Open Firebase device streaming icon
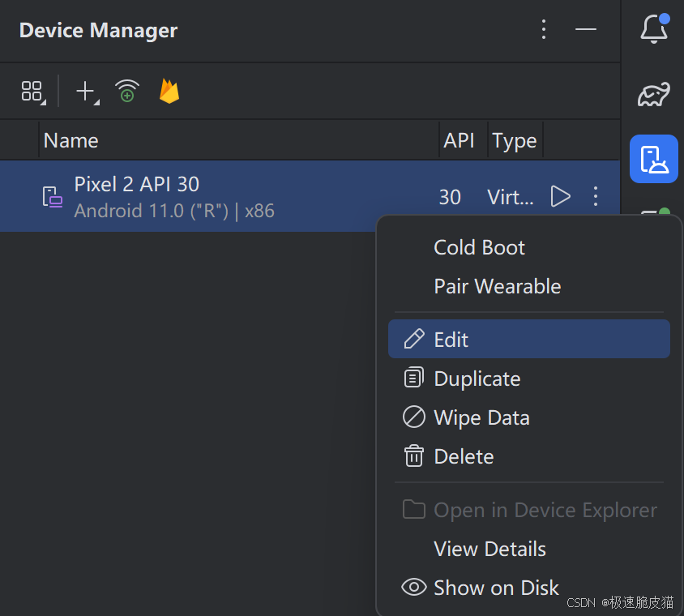 pos(169,91)
